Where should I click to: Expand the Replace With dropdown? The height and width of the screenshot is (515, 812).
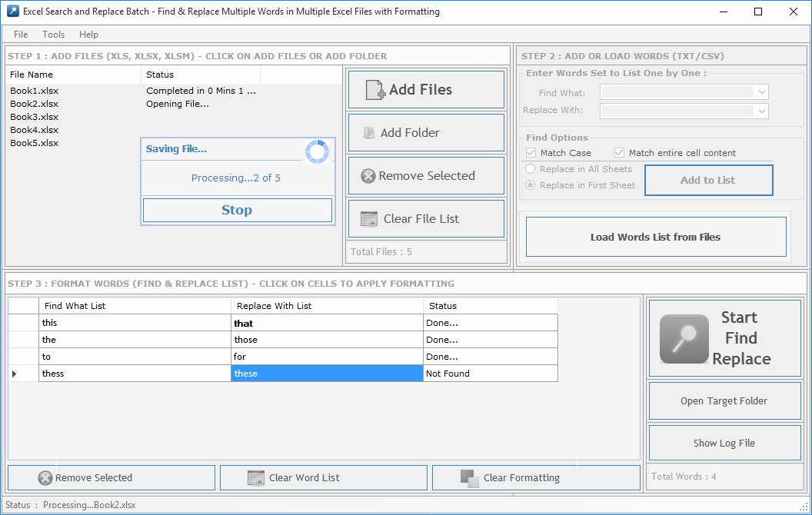point(761,111)
